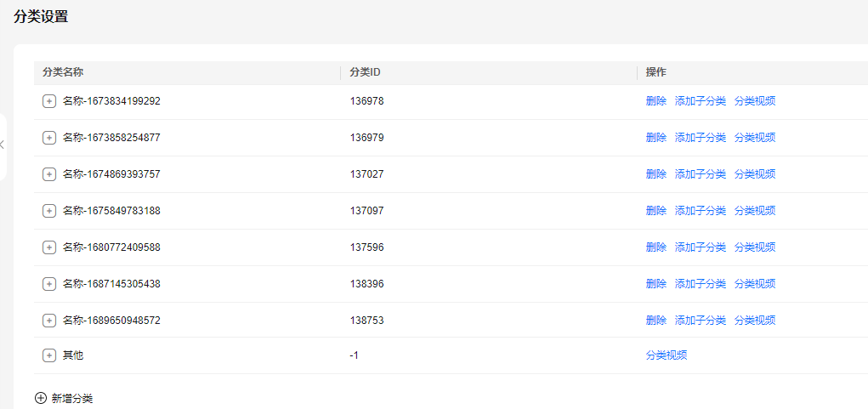Expand row 名称-1673858254877 plus icon
This screenshot has height=409, width=868.
pos(49,138)
